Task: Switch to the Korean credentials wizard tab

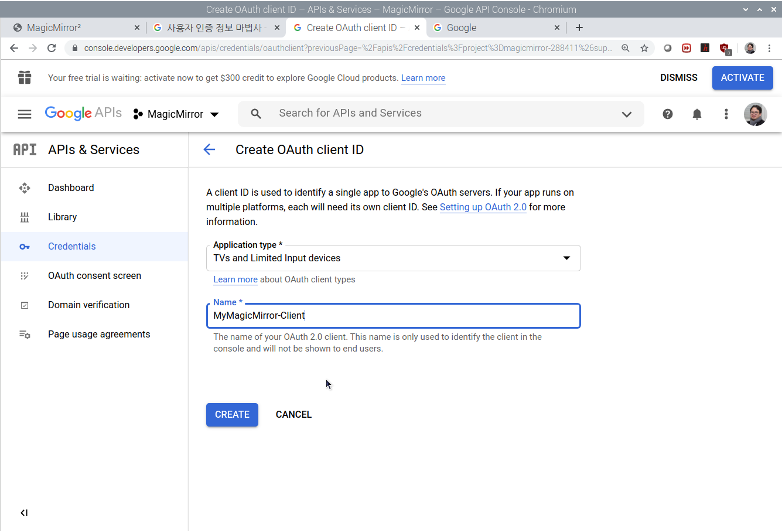Action: (x=216, y=28)
